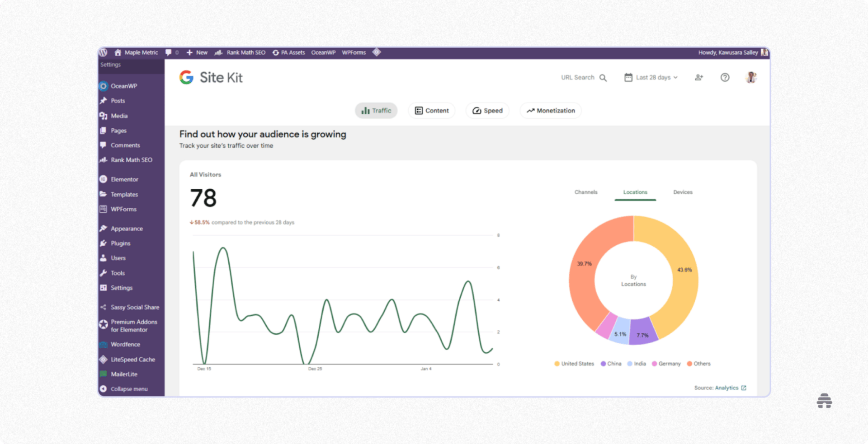Expand the Last 28 days date dropdown
This screenshot has height=444, width=868.
point(655,77)
